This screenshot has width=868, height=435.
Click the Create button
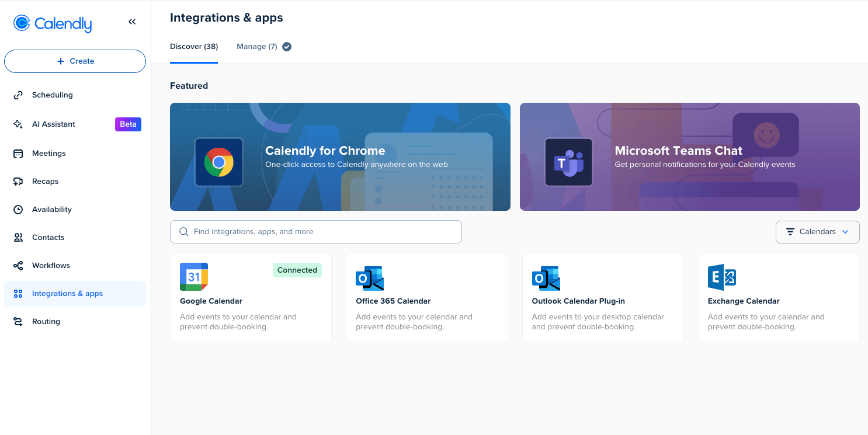[x=75, y=61]
